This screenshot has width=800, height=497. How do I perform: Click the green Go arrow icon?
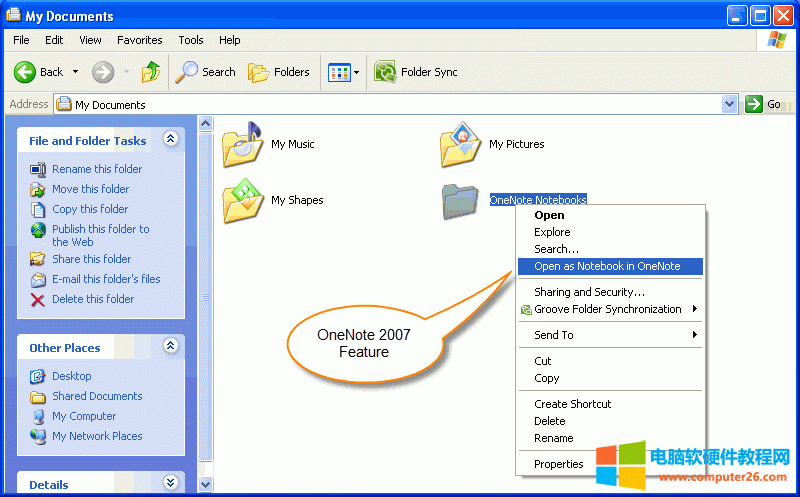754,104
